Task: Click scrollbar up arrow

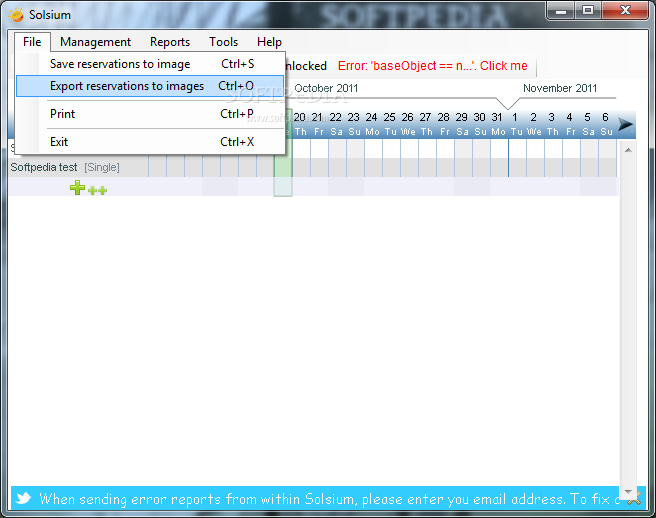Action: (x=628, y=150)
